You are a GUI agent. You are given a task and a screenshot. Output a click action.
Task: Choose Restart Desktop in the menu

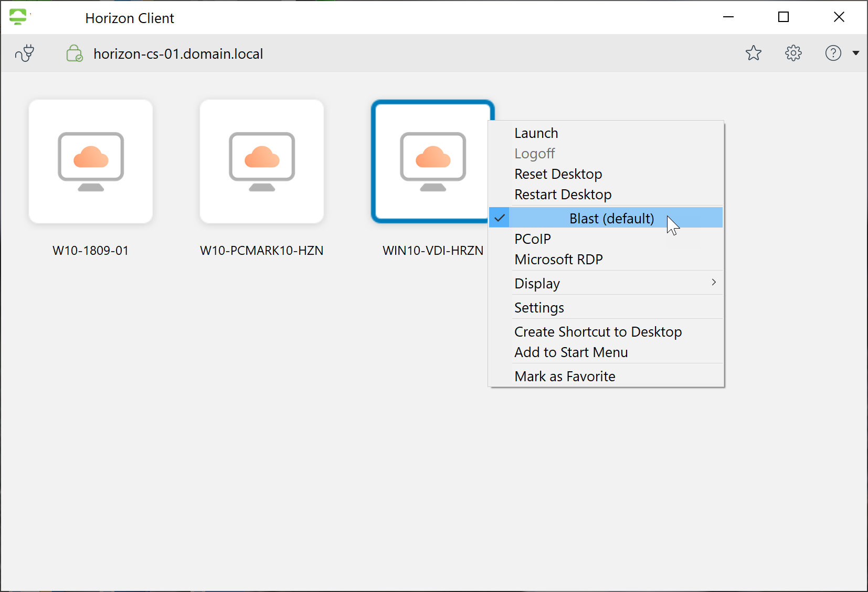pos(563,194)
